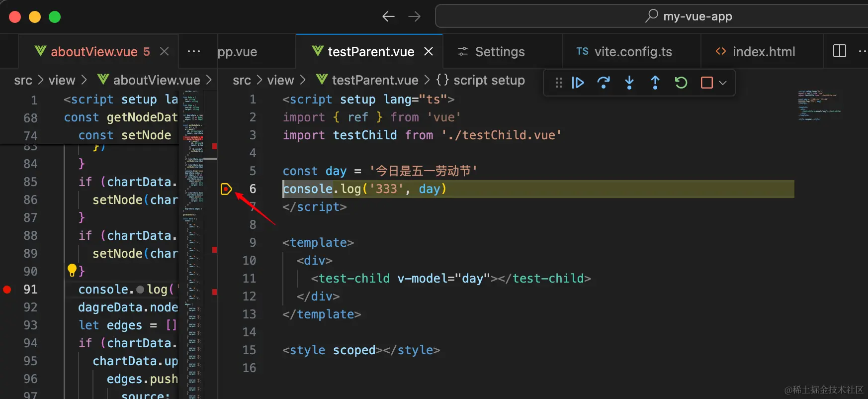Click the inline breakpoint dot in console.log line 91
Image resolution: width=868 pixels, height=399 pixels.
140,290
